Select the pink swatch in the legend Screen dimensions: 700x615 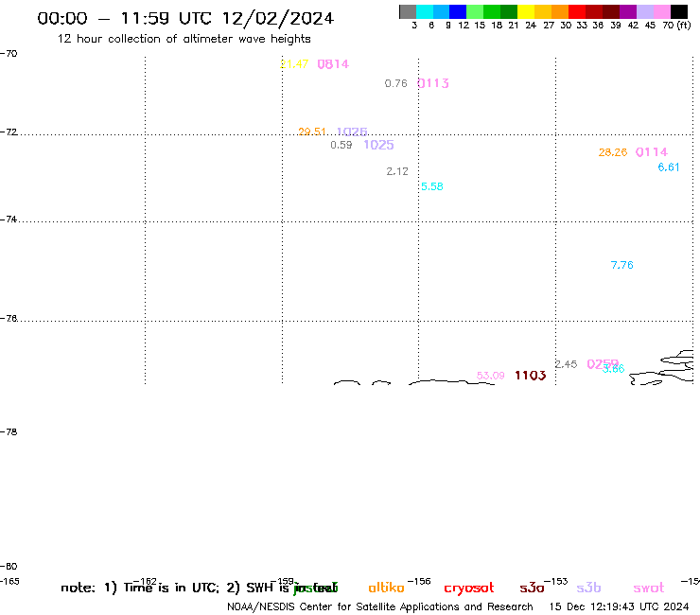click(x=662, y=12)
